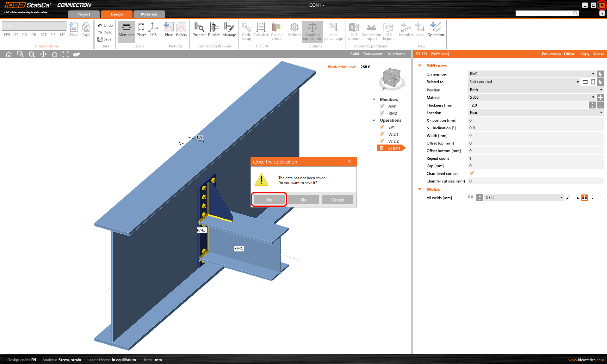Open the LCS display tool
The image size is (607, 364).
click(153, 30)
